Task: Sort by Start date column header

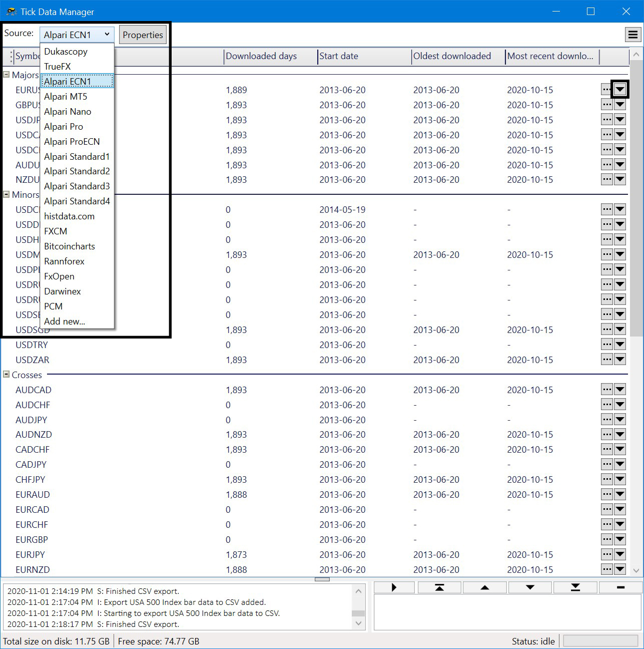Action: click(364, 56)
